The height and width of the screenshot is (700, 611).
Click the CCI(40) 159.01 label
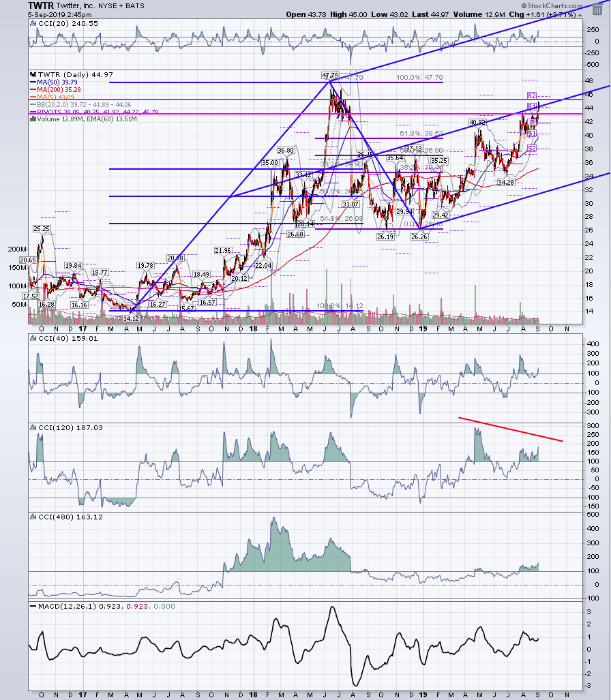(x=68, y=338)
